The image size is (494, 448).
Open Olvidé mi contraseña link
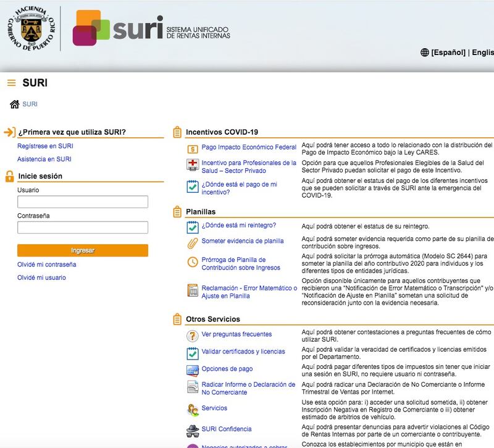point(47,264)
